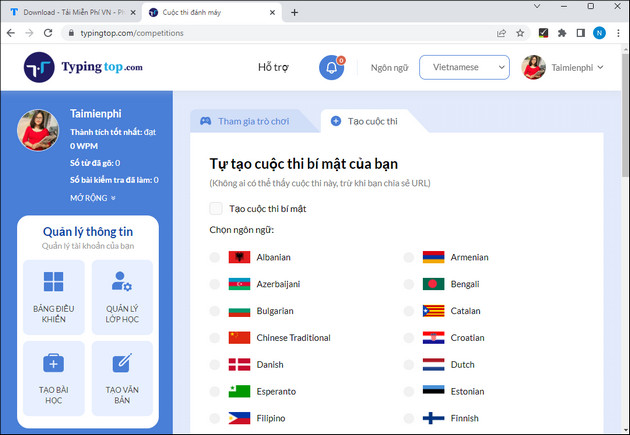Expand the Taimienphi account menu
Screen dimensions: 630x435
tap(565, 67)
